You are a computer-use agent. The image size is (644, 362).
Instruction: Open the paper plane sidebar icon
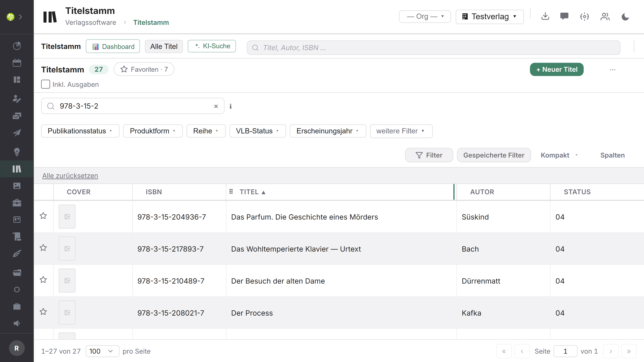point(17,133)
